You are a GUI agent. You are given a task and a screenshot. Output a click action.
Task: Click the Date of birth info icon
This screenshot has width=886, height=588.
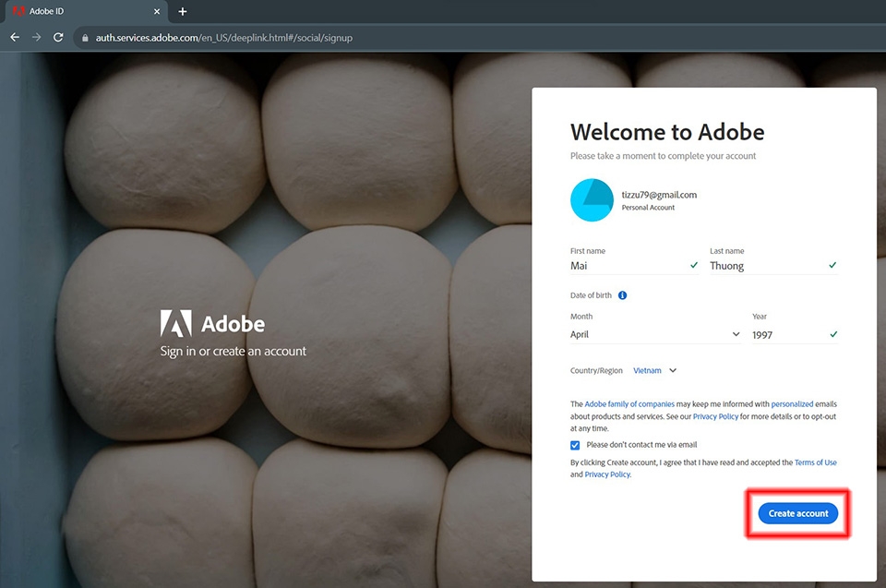622,295
